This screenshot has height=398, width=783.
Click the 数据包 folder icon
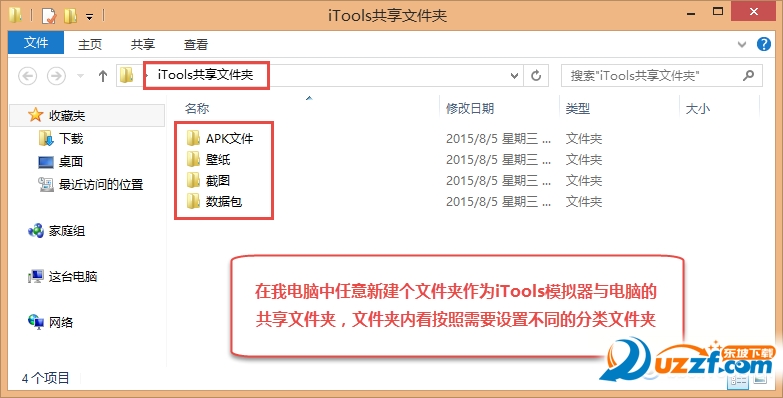click(x=193, y=201)
